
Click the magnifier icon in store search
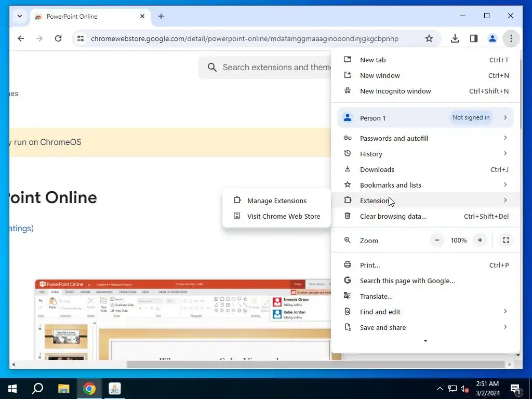pyautogui.click(x=212, y=67)
